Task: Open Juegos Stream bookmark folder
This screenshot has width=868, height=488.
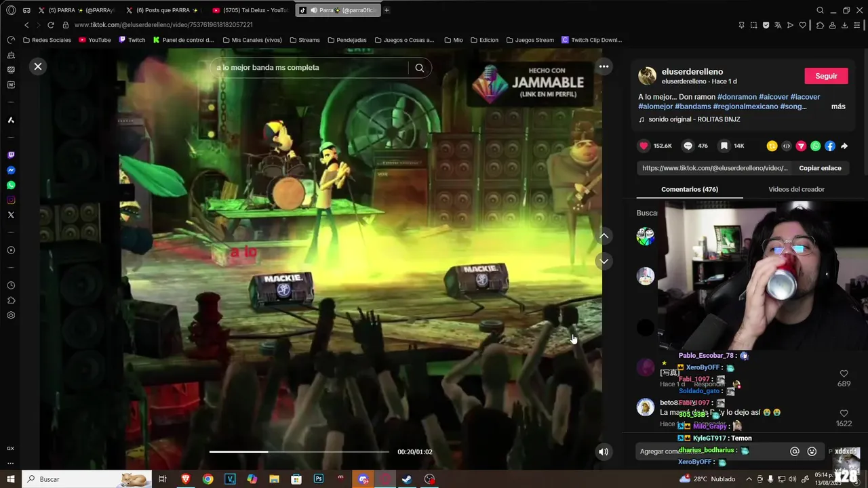Action: 530,40
